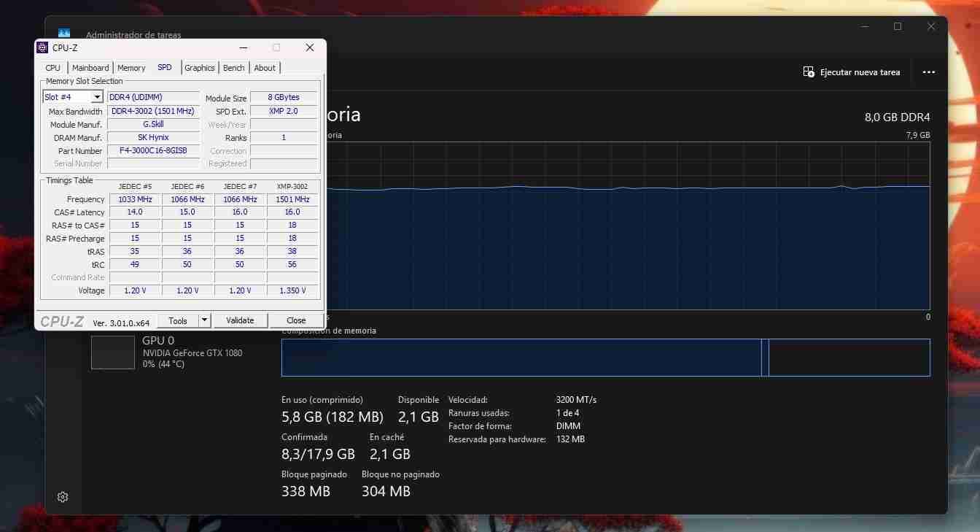Open the three-dot more options menu in Task Manager

coord(928,72)
